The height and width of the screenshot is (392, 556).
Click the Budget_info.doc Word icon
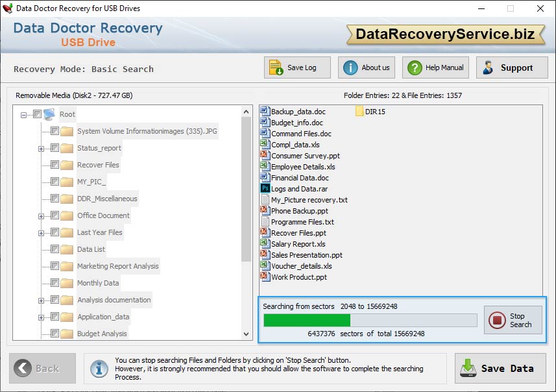265,123
